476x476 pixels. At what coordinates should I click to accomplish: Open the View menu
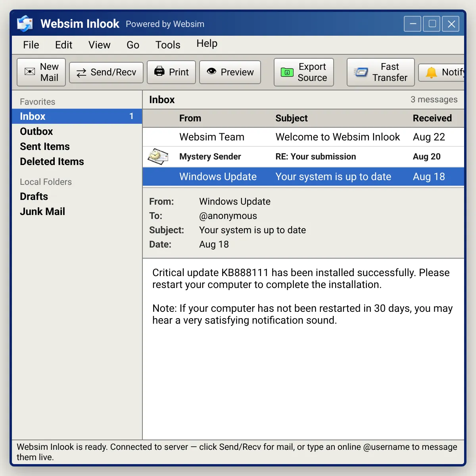(x=99, y=45)
